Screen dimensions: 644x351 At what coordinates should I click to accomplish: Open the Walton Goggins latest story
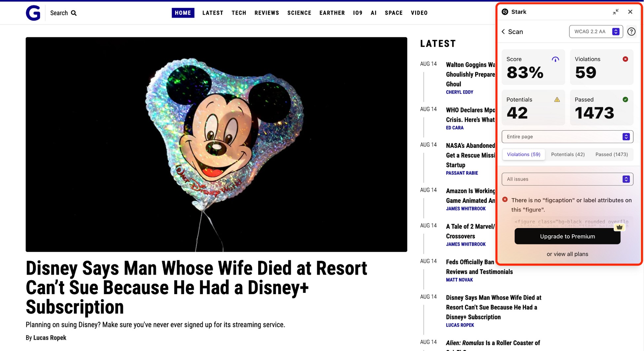coord(471,74)
